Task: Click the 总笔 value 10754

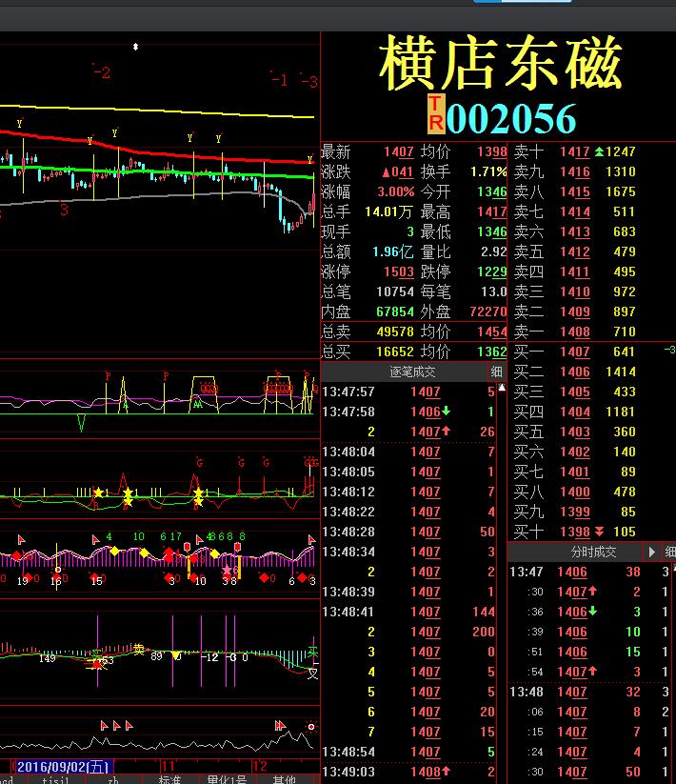Action: (x=395, y=291)
